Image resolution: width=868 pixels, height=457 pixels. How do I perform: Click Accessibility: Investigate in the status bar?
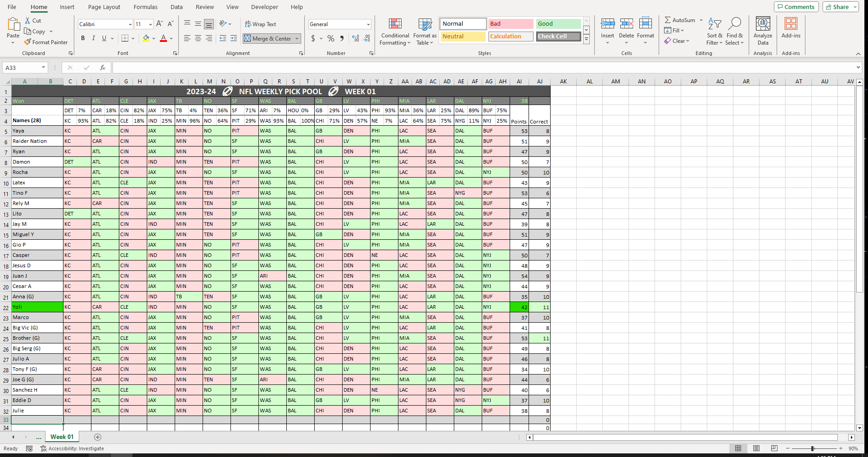[72, 448]
